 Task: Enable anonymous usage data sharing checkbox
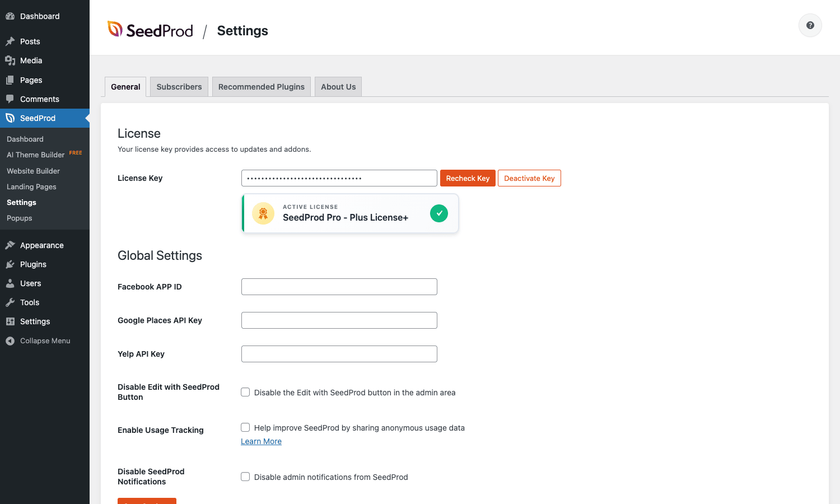point(245,427)
